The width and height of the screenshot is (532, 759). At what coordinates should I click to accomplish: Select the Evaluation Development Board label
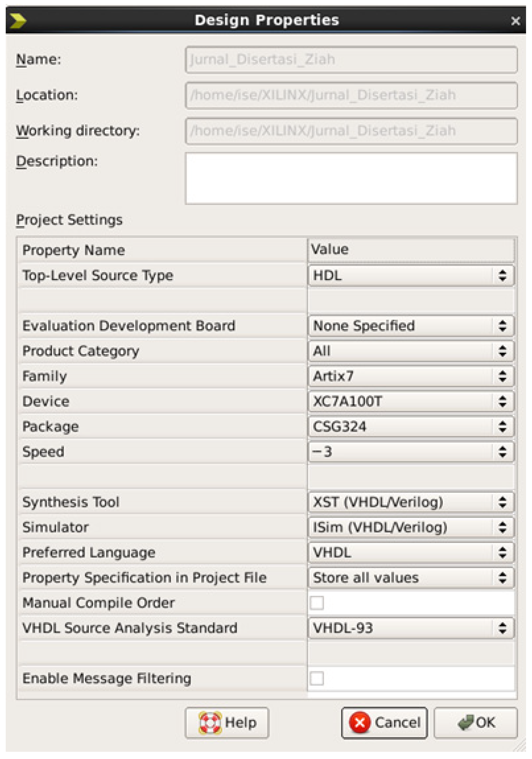(129, 326)
